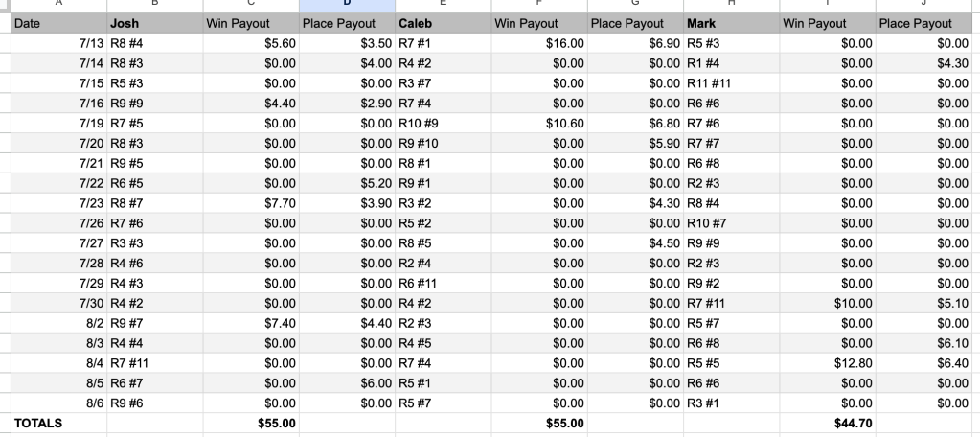Select the column D header
Viewport: 980px width, 437px height.
click(347, 5)
